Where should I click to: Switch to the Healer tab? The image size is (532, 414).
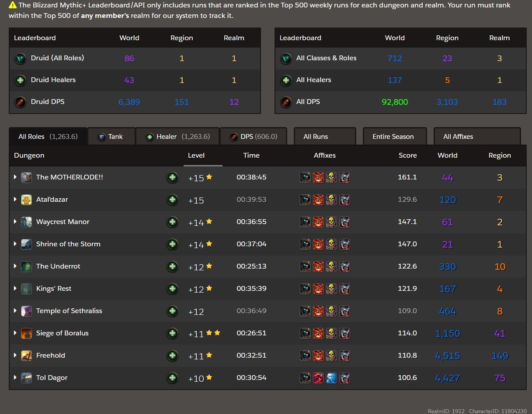point(177,136)
